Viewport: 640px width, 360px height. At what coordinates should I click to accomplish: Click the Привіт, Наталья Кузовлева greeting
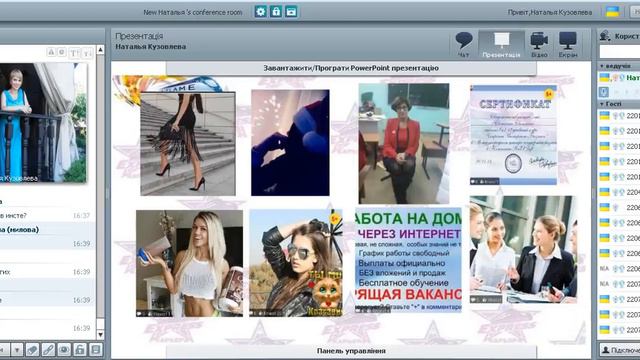550,12
